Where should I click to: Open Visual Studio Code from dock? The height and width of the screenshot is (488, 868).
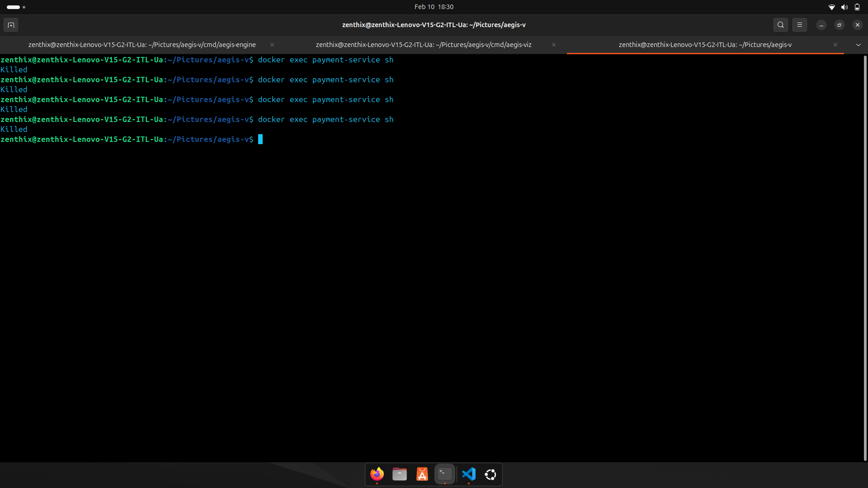click(x=468, y=474)
